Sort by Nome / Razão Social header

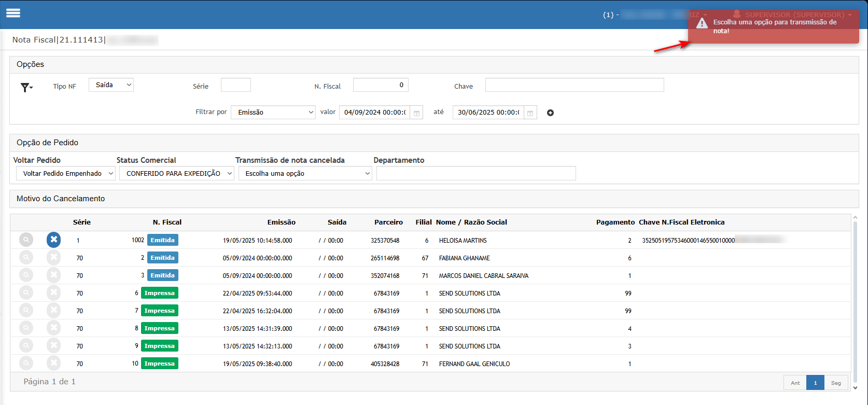coord(471,222)
